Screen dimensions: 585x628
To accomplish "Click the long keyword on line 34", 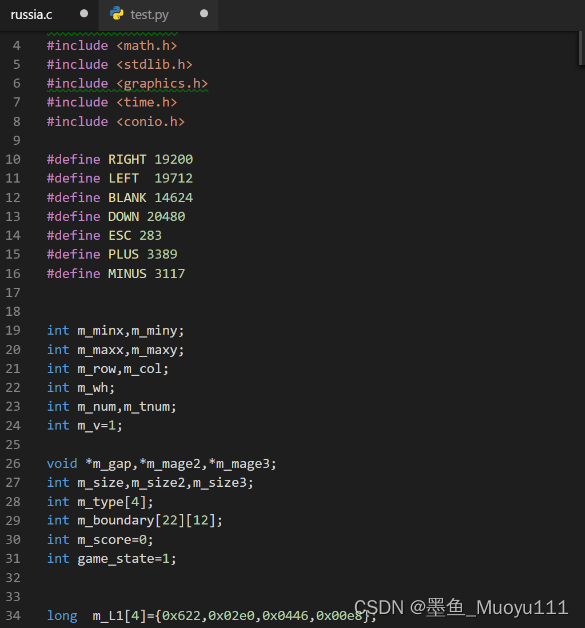I will pyautogui.click(x=62, y=615).
